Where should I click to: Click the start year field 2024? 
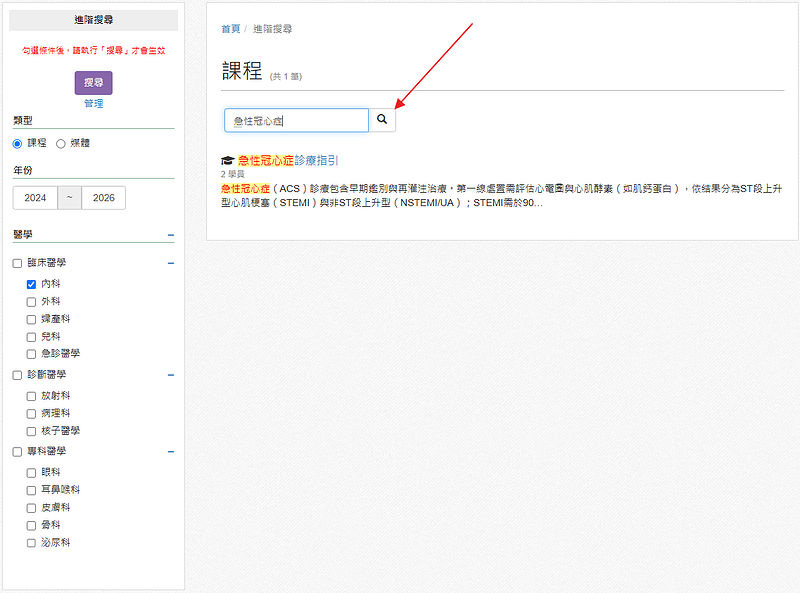coord(35,198)
